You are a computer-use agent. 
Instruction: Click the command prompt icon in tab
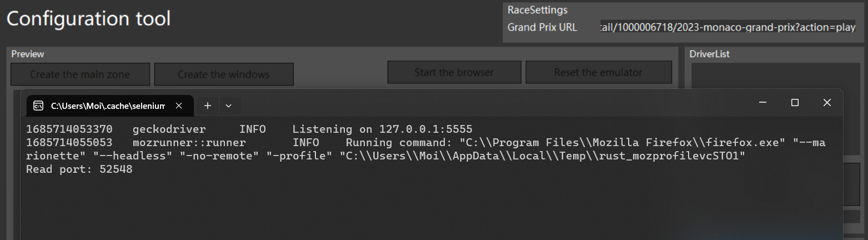pos(38,106)
